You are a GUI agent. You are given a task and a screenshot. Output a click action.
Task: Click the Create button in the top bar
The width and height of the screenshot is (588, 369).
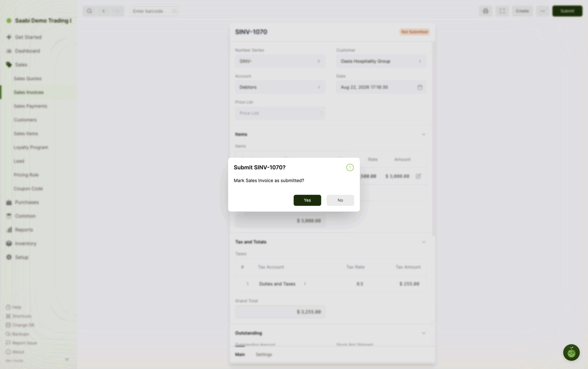tap(522, 11)
